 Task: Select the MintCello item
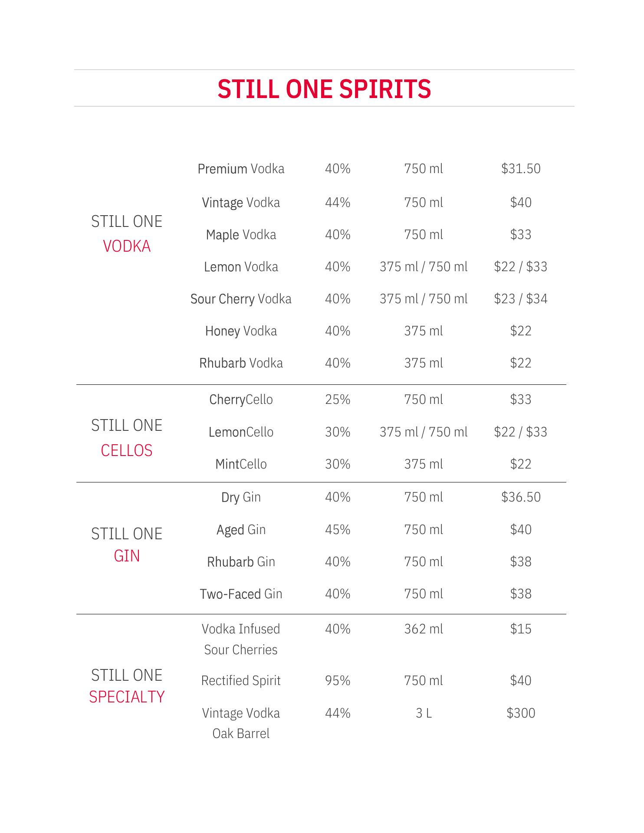pos(241,464)
